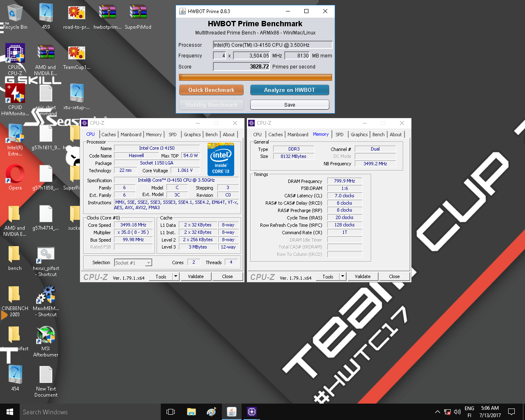Viewport: 525px width, 420px height.
Task: Click the HWBOT benchmark progress bar
Action: 256,77
